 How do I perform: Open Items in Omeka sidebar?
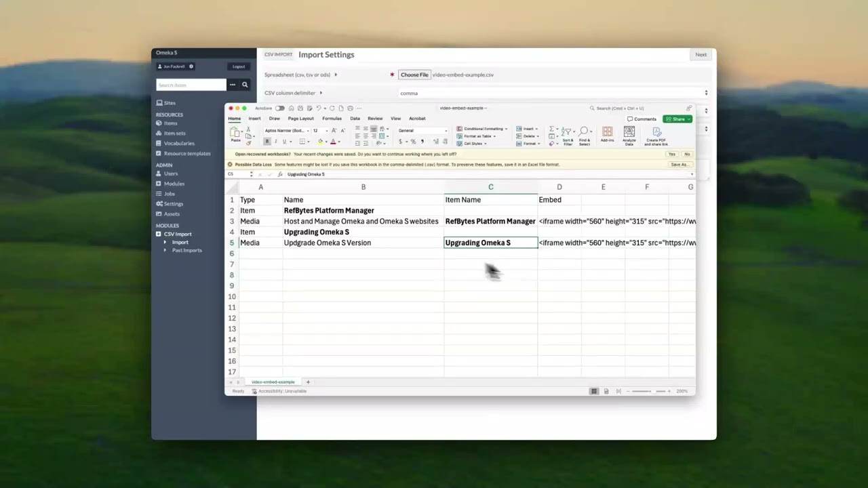170,123
